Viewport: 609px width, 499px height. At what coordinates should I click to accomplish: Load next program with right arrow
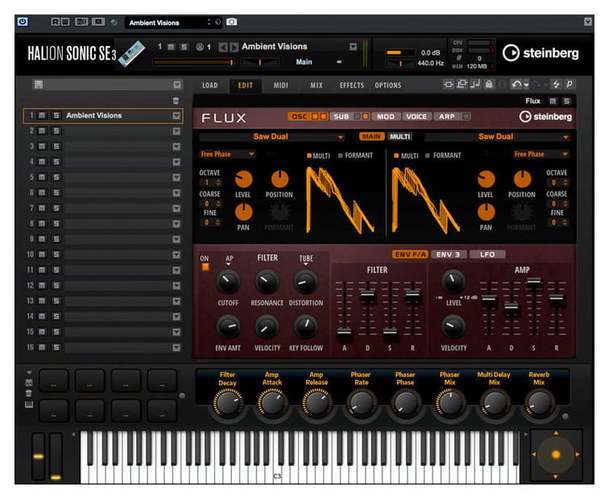pyautogui.click(x=234, y=47)
